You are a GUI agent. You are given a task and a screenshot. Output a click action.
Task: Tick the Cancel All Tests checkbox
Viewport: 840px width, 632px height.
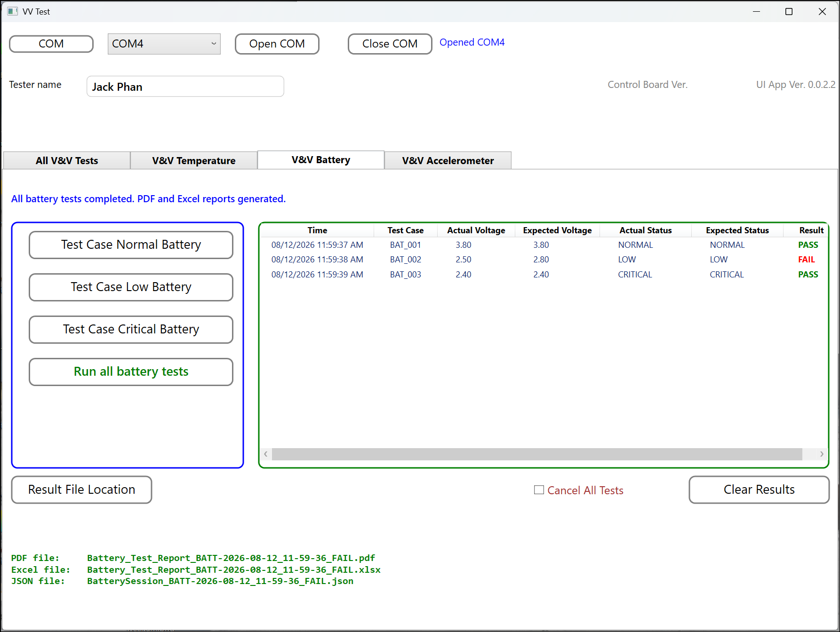tap(539, 490)
